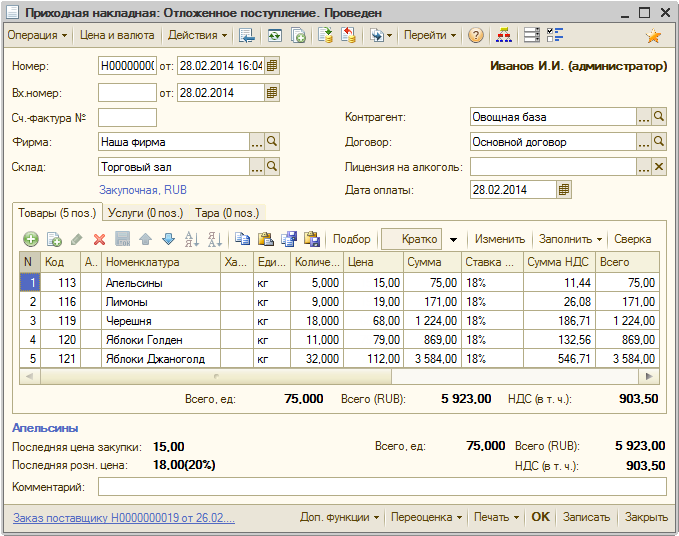Switch to the Товары (5 поз.) tab
This screenshot has height=536, width=679.
click(x=57, y=213)
